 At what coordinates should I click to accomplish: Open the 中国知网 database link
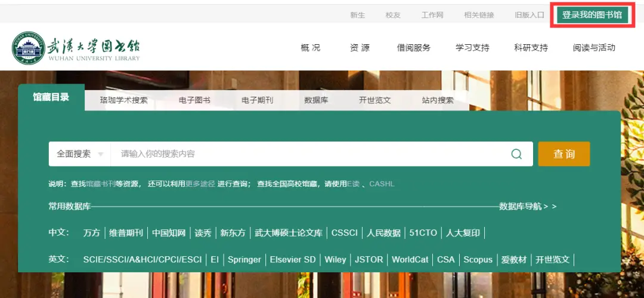pyautogui.click(x=169, y=233)
